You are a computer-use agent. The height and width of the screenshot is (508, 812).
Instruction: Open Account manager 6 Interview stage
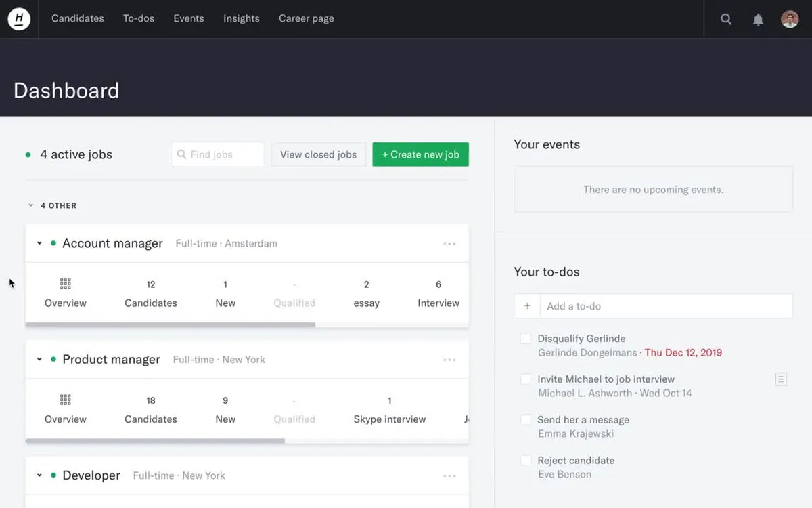coord(438,294)
